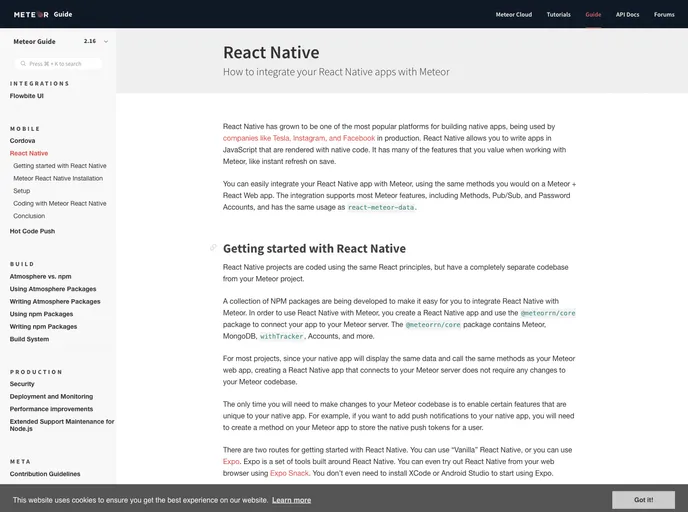Open the Flowbite UI integration page
Image resolution: width=688 pixels, height=512 pixels.
pyautogui.click(x=27, y=96)
